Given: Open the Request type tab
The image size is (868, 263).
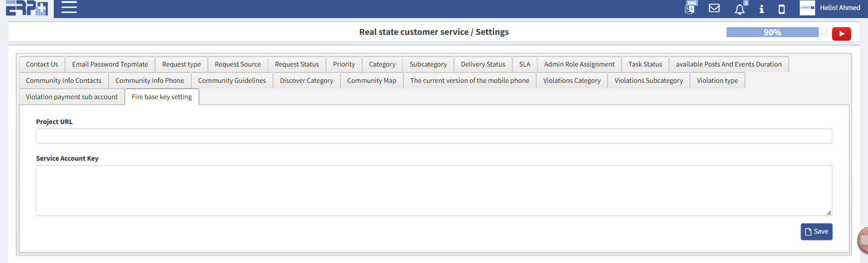Looking at the screenshot, I should point(181,64).
